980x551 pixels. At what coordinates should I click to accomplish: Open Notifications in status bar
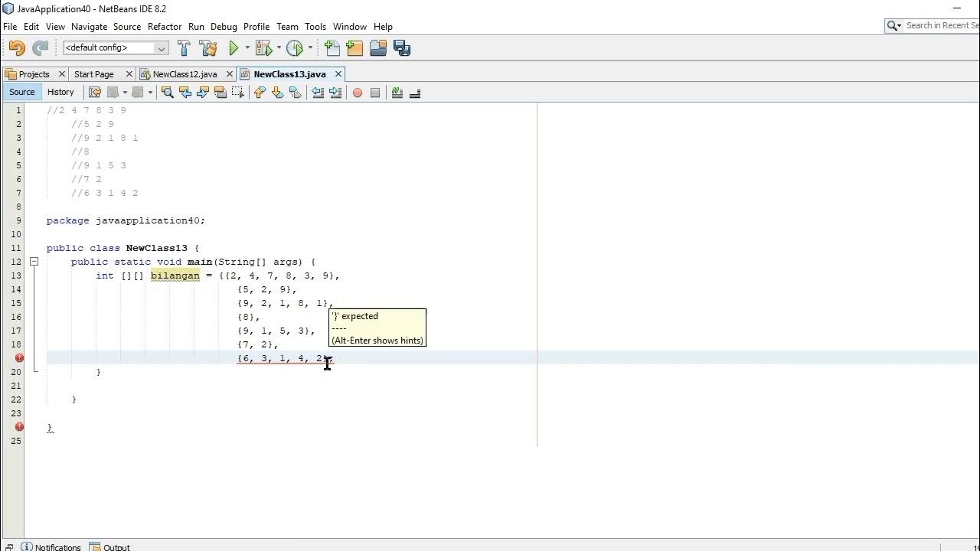51,547
